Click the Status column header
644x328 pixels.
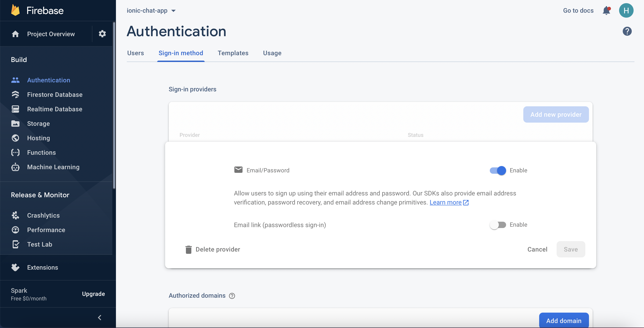tap(416, 135)
